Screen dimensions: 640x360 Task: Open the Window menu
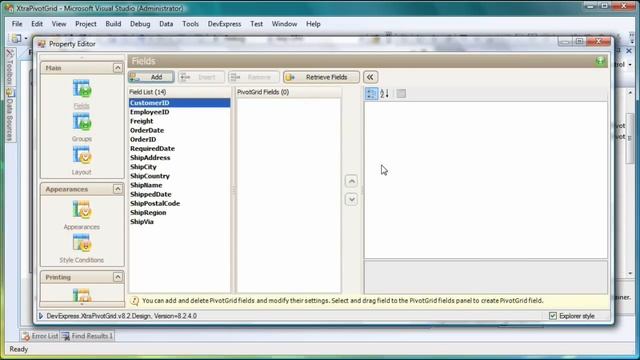click(x=284, y=24)
